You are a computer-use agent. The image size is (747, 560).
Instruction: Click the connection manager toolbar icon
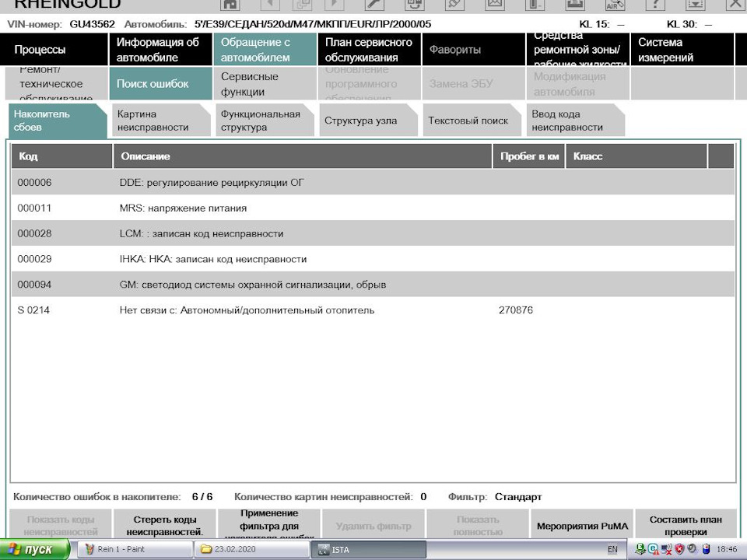[x=415, y=5]
